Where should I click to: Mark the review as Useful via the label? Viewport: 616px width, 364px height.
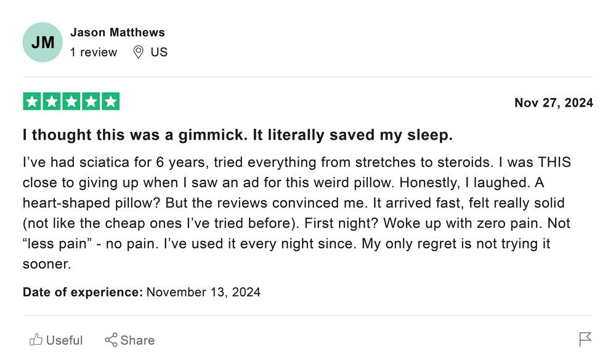click(x=64, y=340)
